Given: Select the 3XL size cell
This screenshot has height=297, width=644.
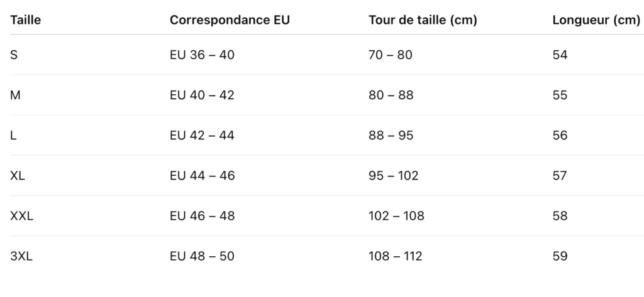Looking at the screenshot, I should 21,256.
